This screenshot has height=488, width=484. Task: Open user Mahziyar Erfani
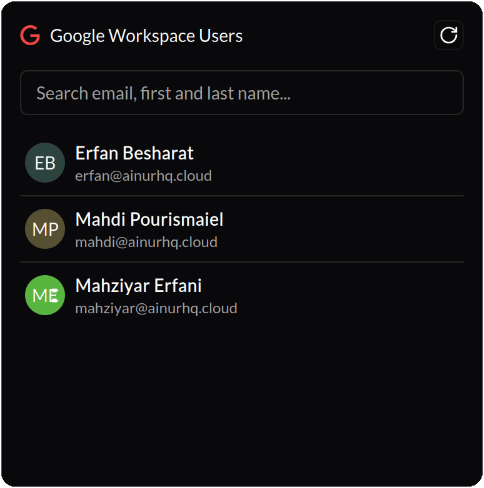[242, 295]
